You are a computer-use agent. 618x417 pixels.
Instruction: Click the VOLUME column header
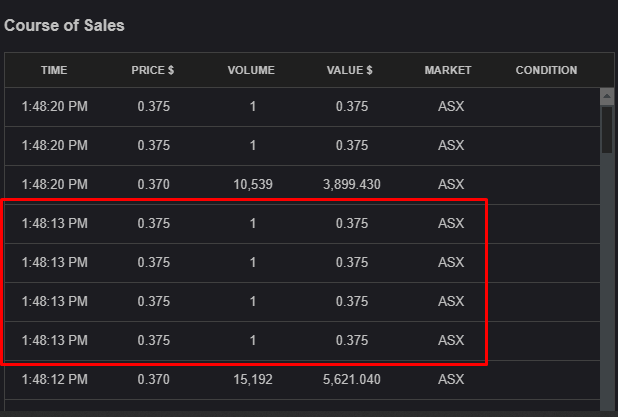coord(251,70)
